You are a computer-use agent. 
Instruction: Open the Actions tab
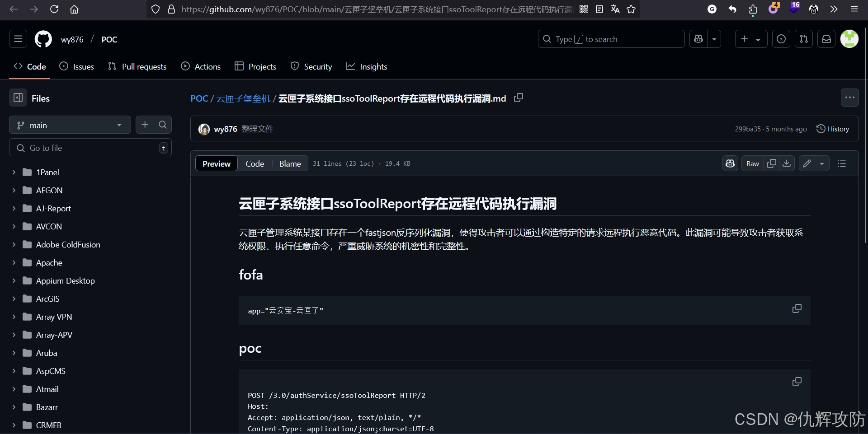201,66
